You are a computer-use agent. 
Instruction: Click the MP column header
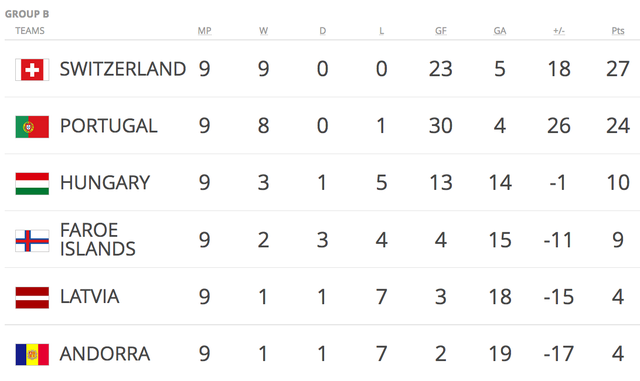tap(204, 31)
